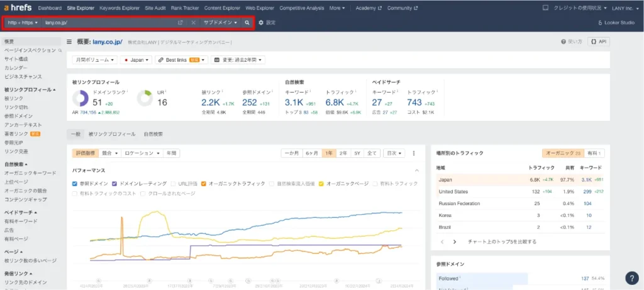
Task: Toggle オーガニックページ checkbox
Action: (x=321, y=184)
